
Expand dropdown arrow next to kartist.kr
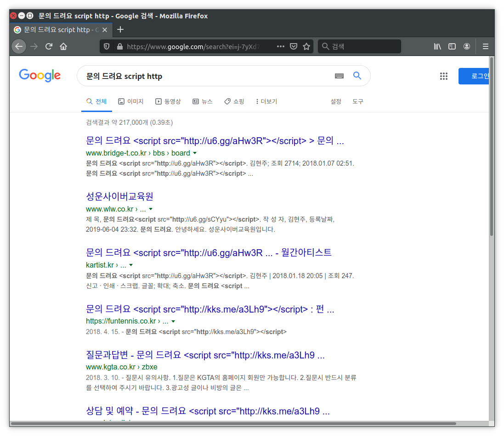tap(131, 265)
